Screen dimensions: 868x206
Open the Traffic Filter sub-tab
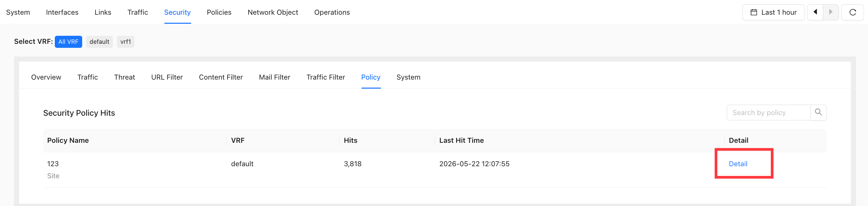(325, 77)
